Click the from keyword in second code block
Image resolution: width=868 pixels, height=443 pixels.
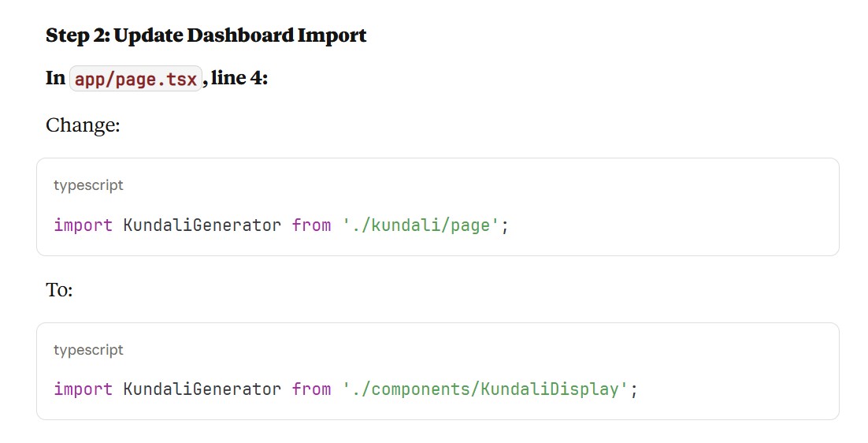coord(311,389)
